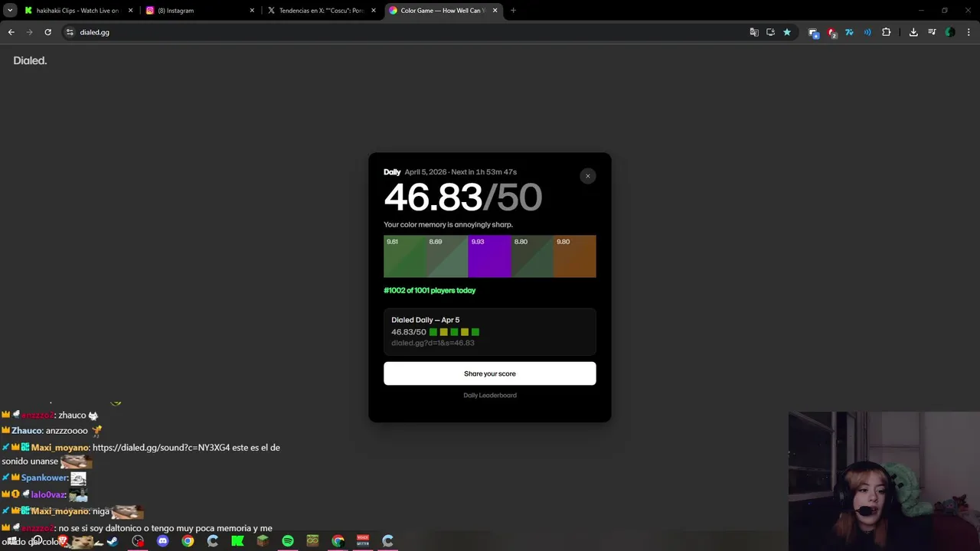Open the red extension with badge 2
The height and width of the screenshot is (551, 980).
tap(831, 32)
